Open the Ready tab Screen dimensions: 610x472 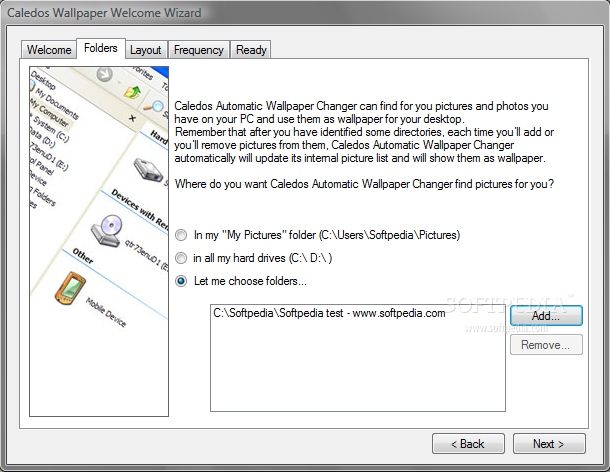[x=251, y=50]
